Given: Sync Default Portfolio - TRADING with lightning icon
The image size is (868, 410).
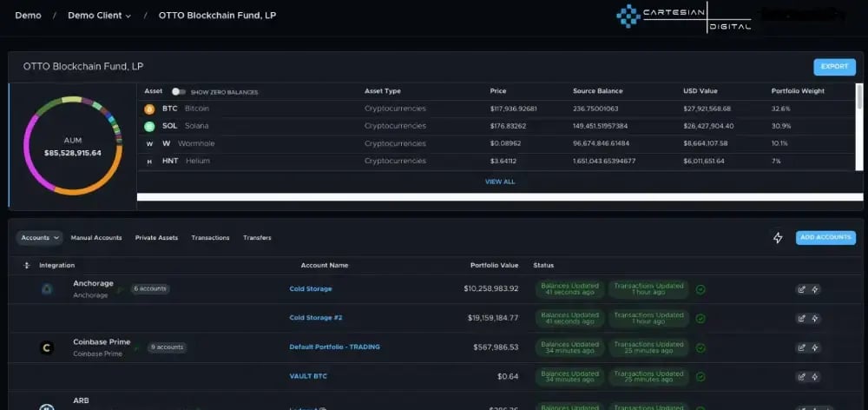Looking at the screenshot, I should 815,347.
